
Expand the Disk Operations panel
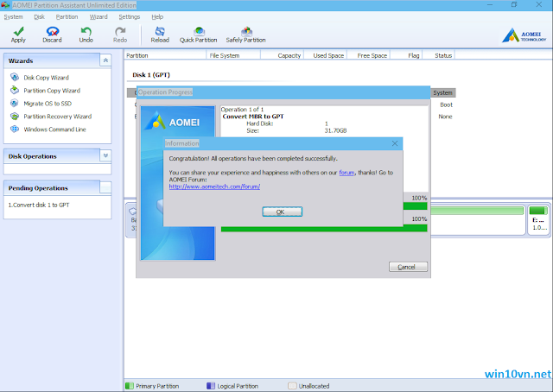click(105, 155)
